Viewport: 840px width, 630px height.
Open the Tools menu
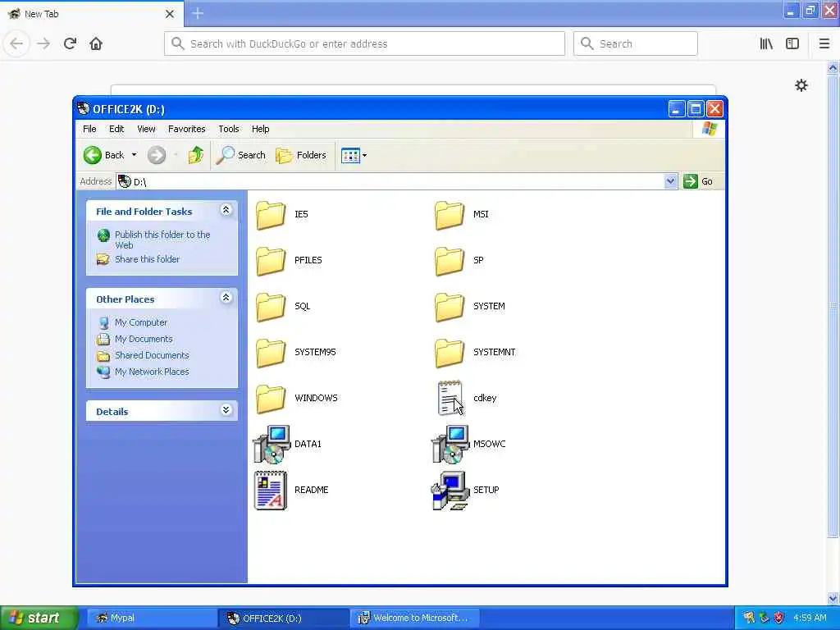point(229,129)
